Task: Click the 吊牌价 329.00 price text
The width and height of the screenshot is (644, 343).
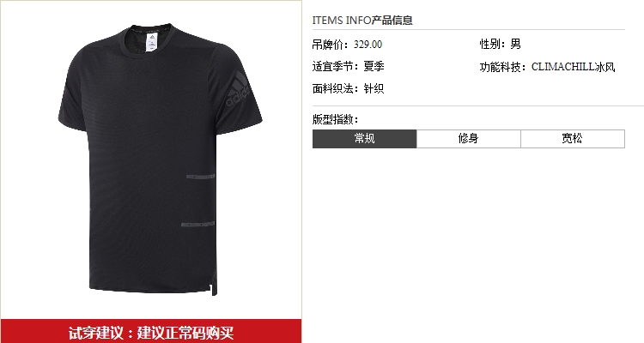Action: pyautogui.click(x=347, y=45)
